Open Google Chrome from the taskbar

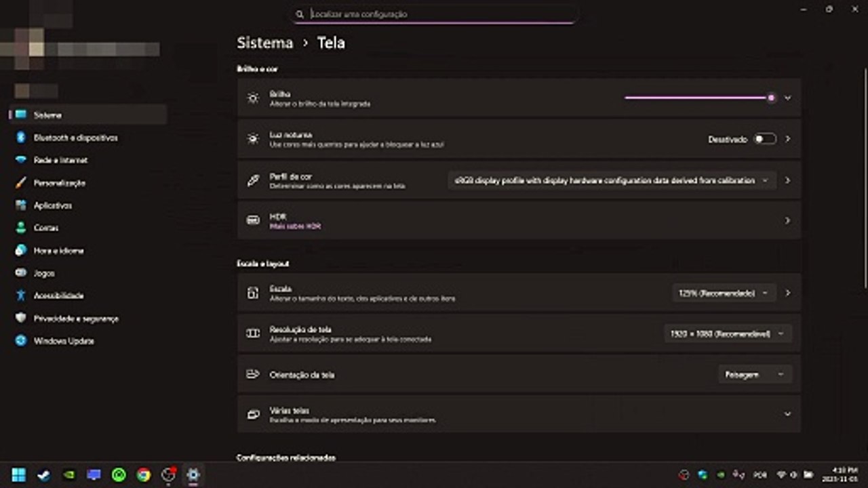tap(143, 475)
